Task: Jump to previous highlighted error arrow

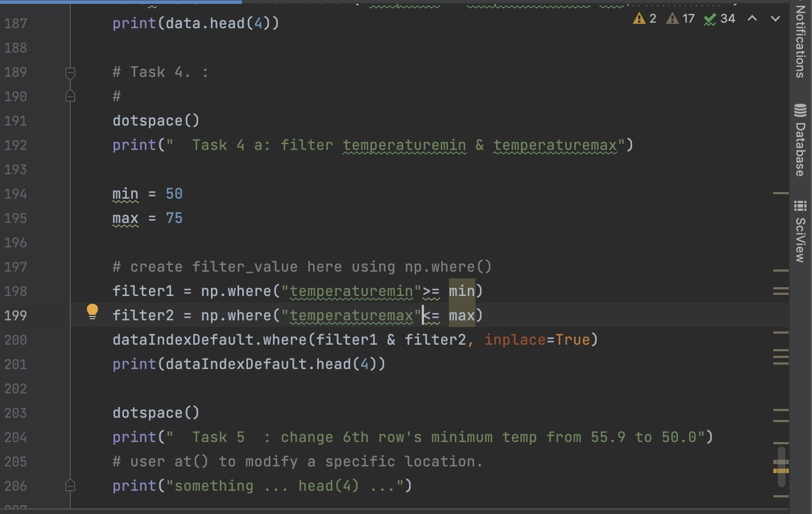Action: tap(752, 18)
